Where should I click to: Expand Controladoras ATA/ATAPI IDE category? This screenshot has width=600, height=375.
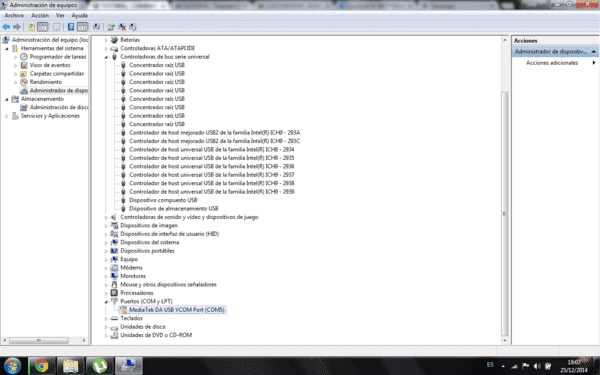pos(106,48)
